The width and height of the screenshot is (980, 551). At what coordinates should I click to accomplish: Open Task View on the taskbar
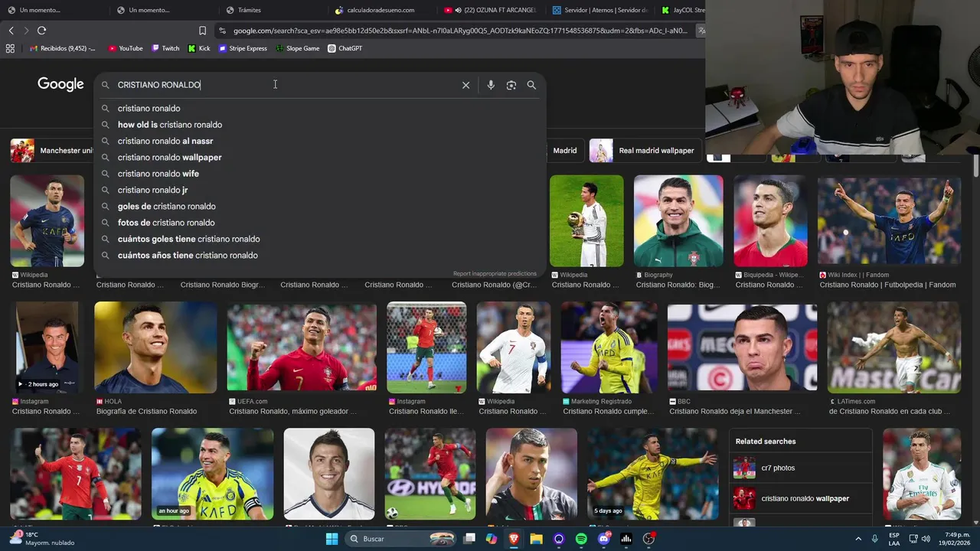click(469, 539)
